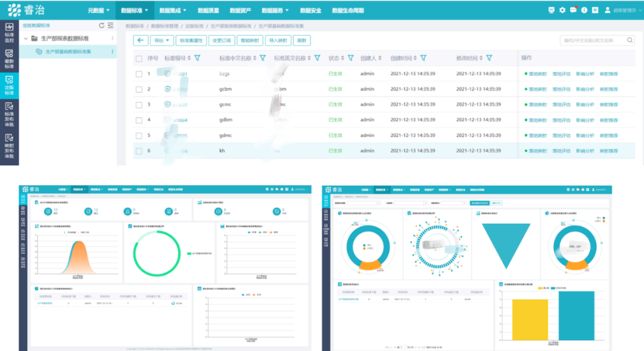Open the messages icon with red dot

tap(573, 10)
